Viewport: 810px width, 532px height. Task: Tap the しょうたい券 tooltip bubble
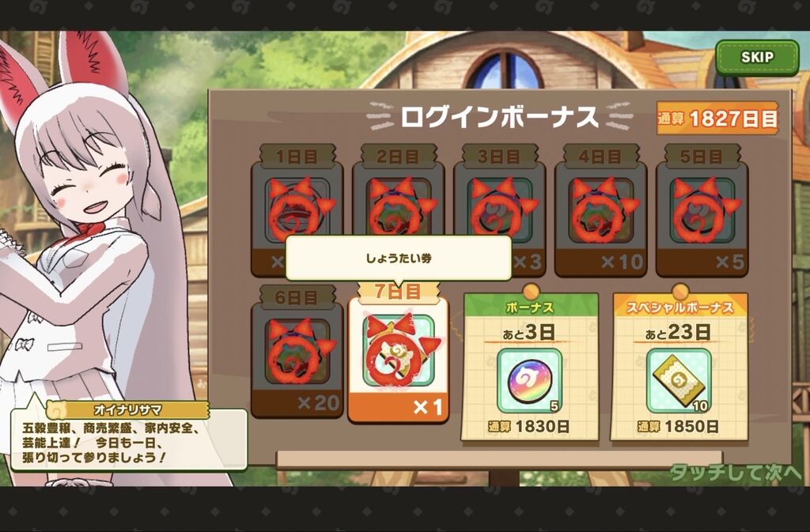(x=399, y=258)
